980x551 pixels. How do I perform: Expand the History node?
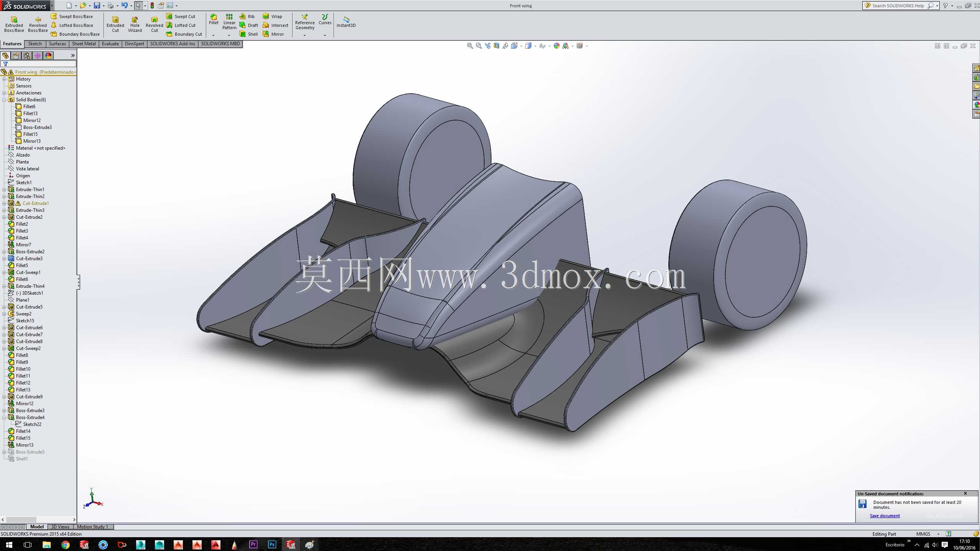tap(4, 79)
